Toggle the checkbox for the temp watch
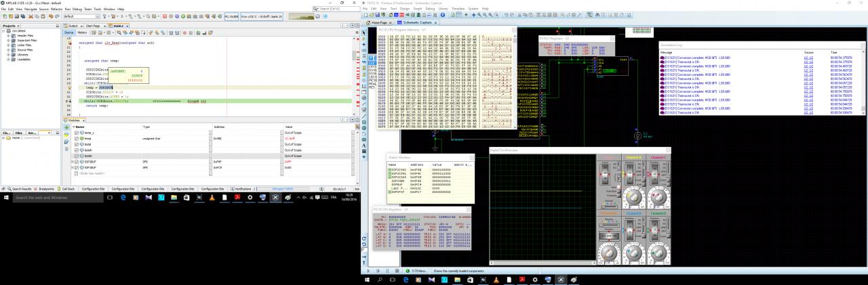The image size is (868, 285). tap(76, 138)
